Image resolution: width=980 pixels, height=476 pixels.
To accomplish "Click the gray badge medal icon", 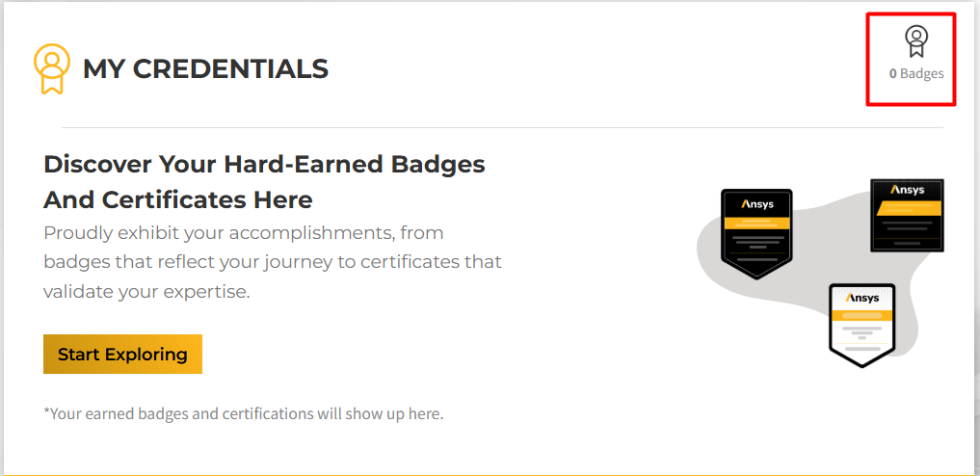I will point(916,41).
